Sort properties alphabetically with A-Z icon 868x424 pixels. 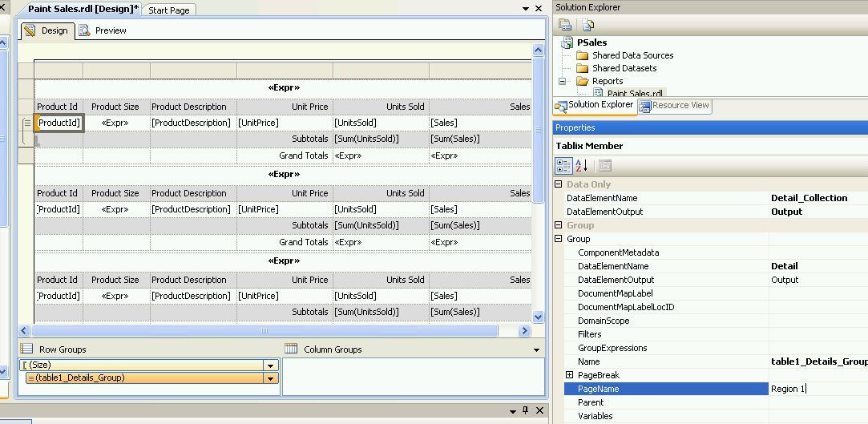tap(582, 165)
